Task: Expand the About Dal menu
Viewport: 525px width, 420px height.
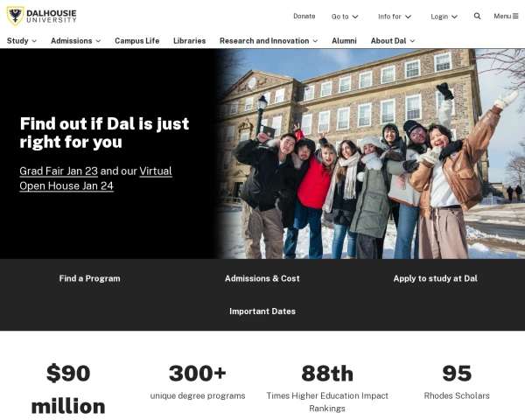Action: 393,41
